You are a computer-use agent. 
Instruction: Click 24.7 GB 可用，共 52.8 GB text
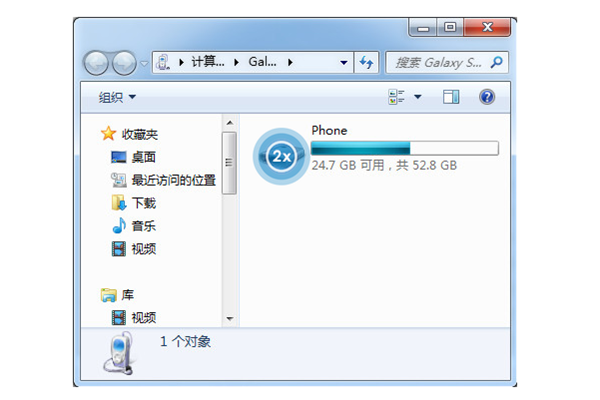[x=384, y=165]
